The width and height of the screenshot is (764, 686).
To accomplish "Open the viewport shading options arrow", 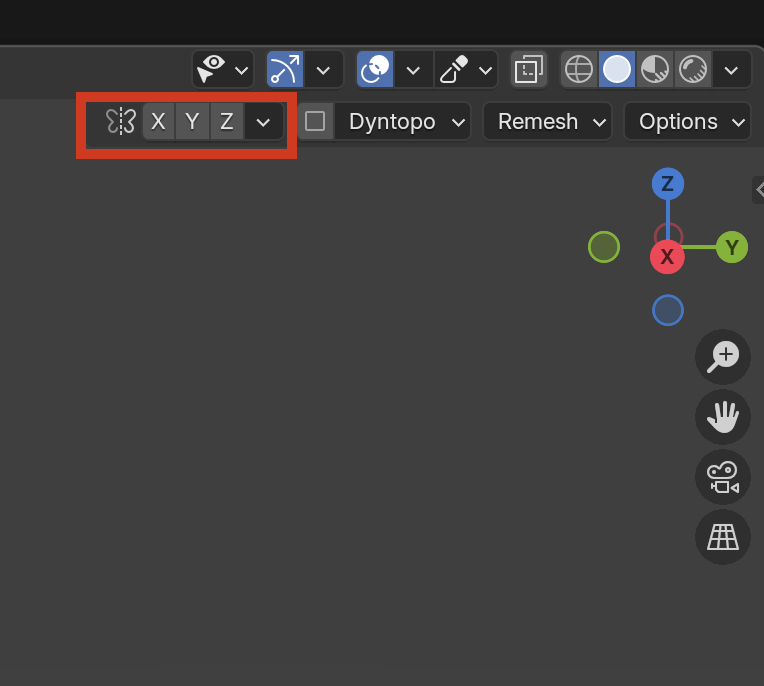I will point(732,69).
